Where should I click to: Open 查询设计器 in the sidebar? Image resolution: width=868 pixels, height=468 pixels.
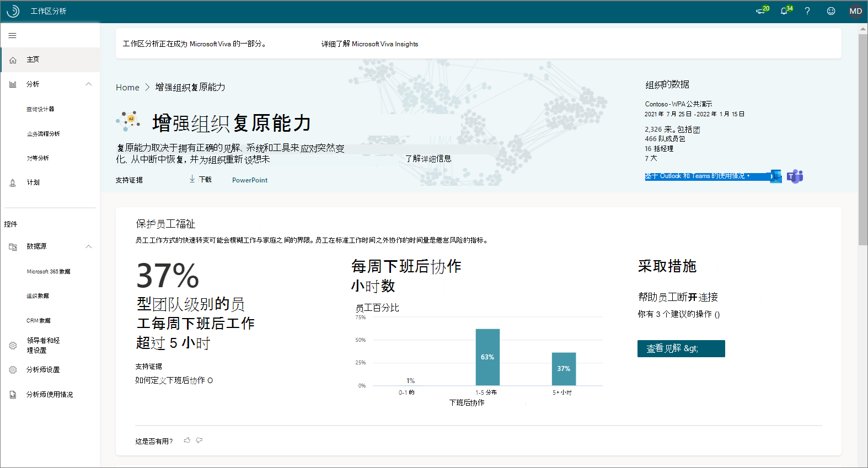point(41,109)
